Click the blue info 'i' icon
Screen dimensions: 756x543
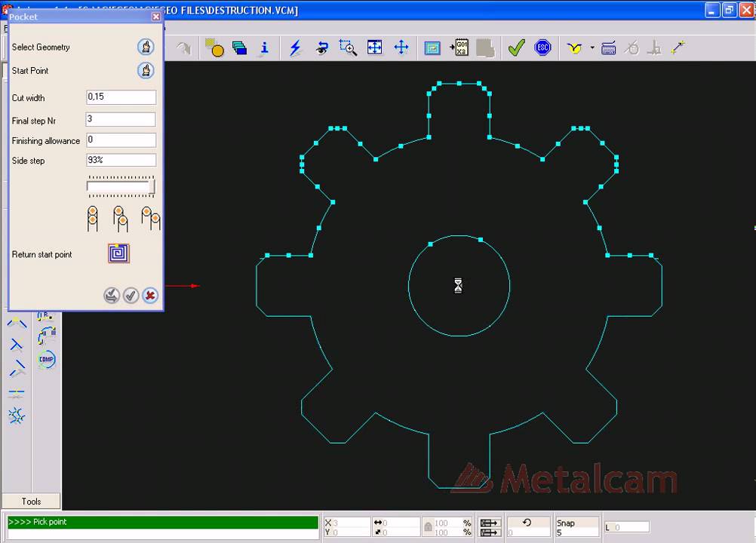(264, 48)
